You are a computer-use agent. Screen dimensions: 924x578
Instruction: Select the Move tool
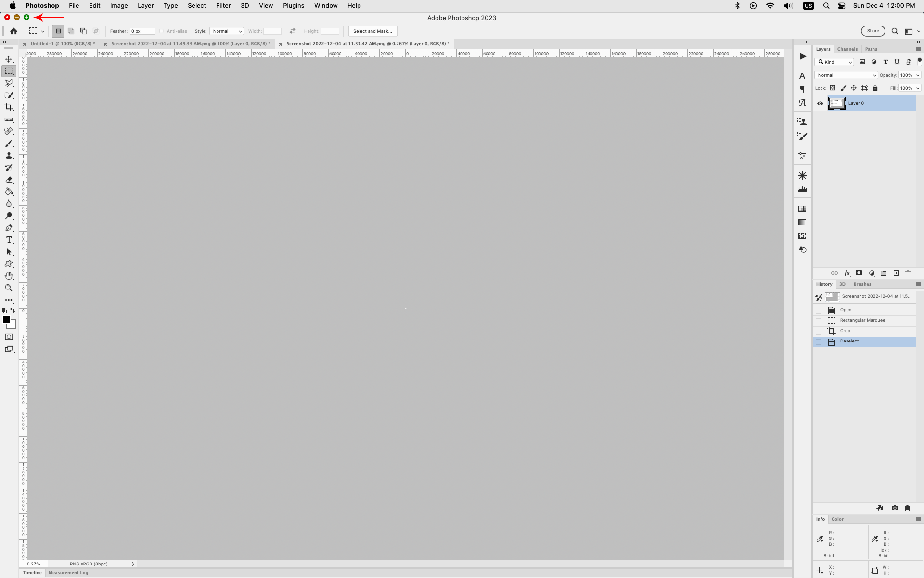tap(9, 59)
